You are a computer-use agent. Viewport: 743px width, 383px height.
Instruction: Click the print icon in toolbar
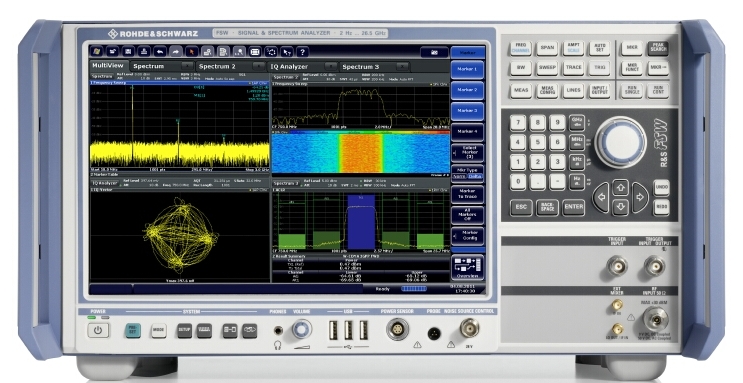(x=145, y=52)
